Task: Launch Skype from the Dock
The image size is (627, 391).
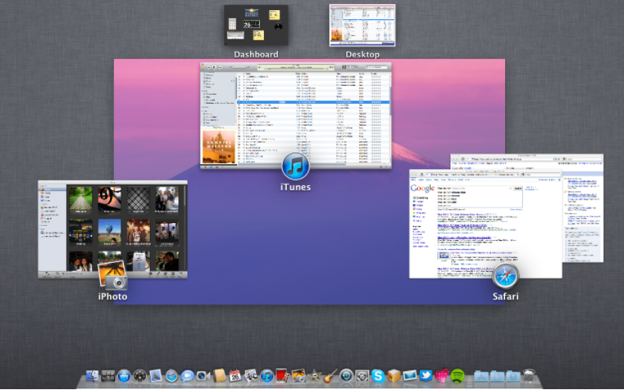Action: coord(378,376)
